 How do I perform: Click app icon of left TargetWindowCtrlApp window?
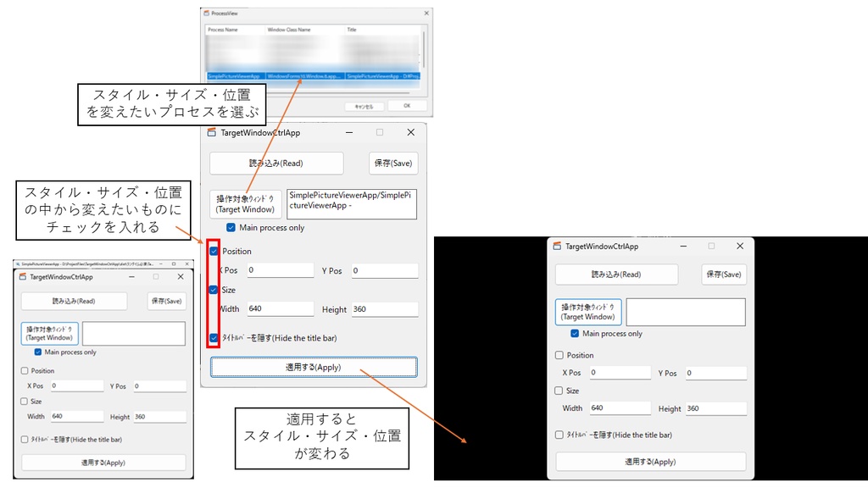pos(23,277)
